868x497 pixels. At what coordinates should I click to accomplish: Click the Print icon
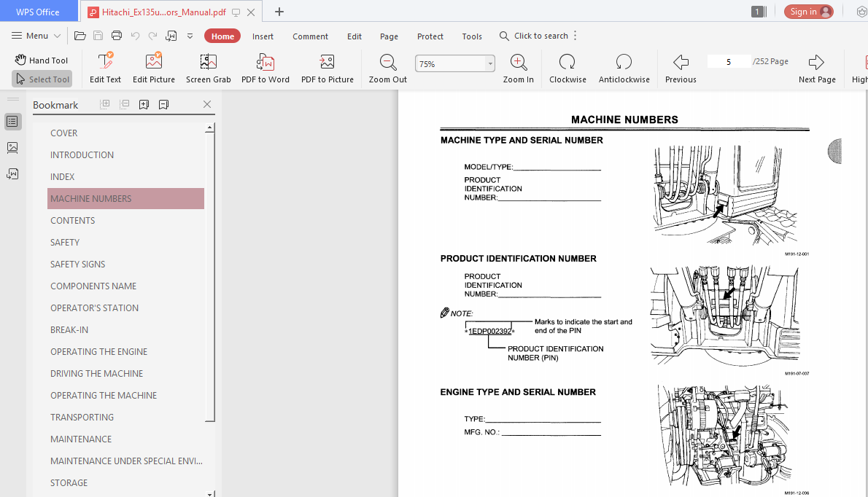pos(116,36)
